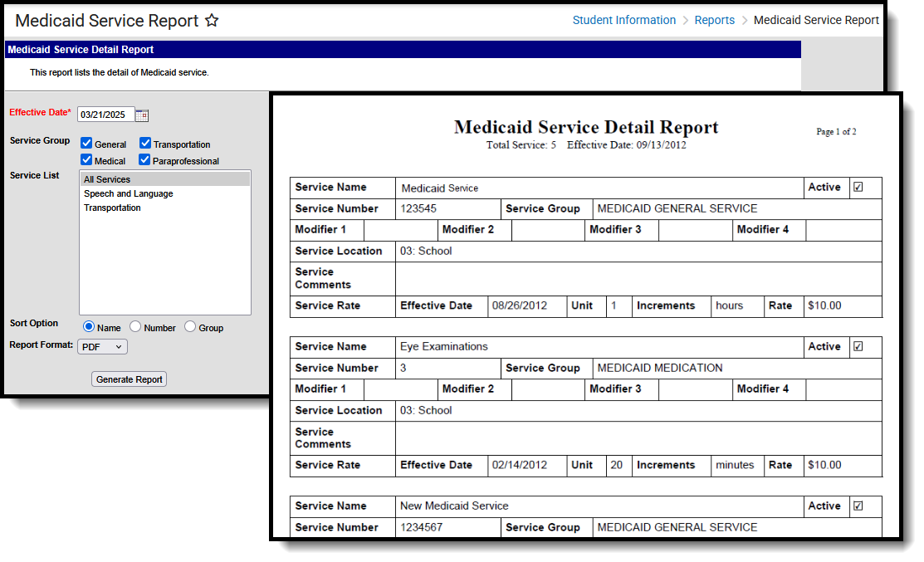Toggle the Transportation service group checkbox
924x562 pixels.
coord(145,143)
